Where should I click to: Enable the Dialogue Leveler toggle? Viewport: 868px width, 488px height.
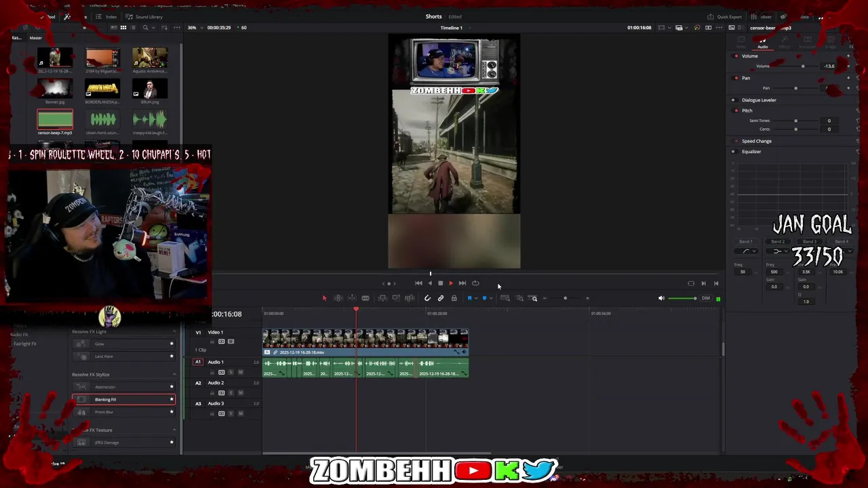click(x=733, y=100)
